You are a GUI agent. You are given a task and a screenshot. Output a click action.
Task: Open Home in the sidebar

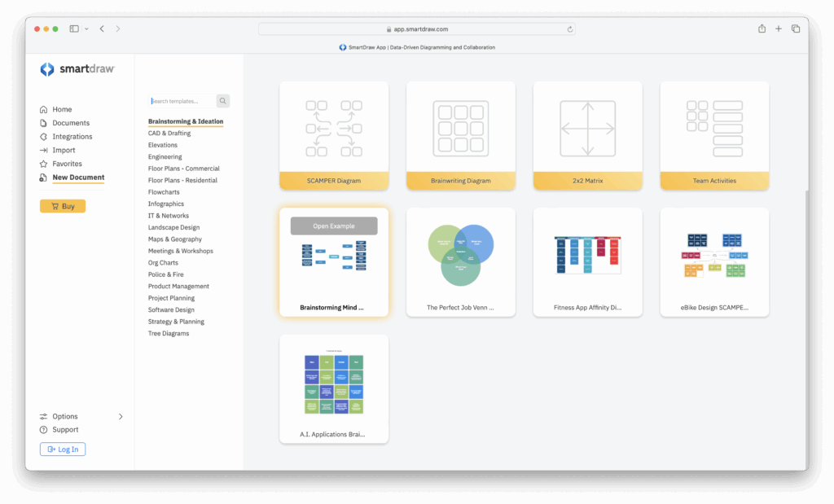[62, 110]
